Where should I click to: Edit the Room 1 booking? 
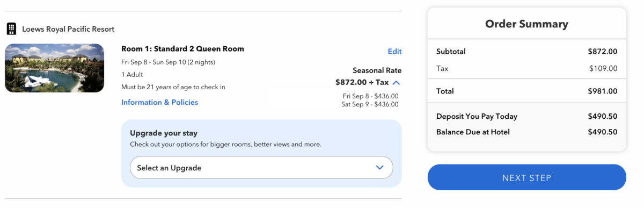tap(394, 52)
